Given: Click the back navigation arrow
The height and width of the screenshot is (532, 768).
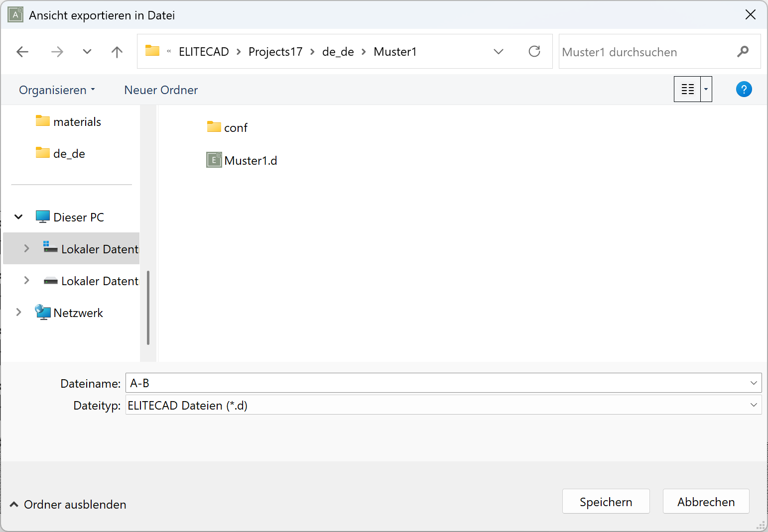Looking at the screenshot, I should [22, 51].
